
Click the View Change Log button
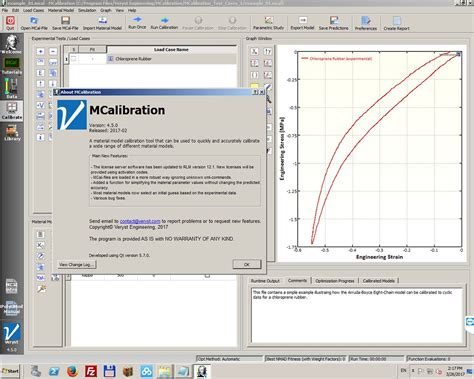click(77, 265)
